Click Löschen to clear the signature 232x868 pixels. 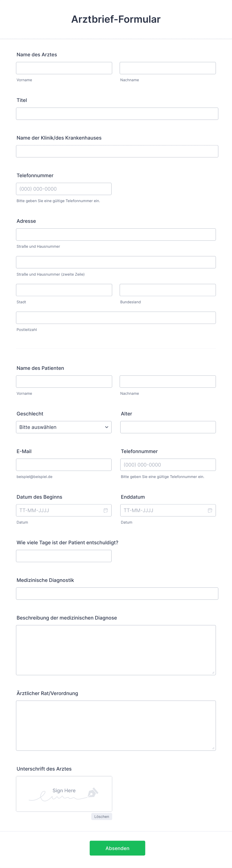click(102, 817)
